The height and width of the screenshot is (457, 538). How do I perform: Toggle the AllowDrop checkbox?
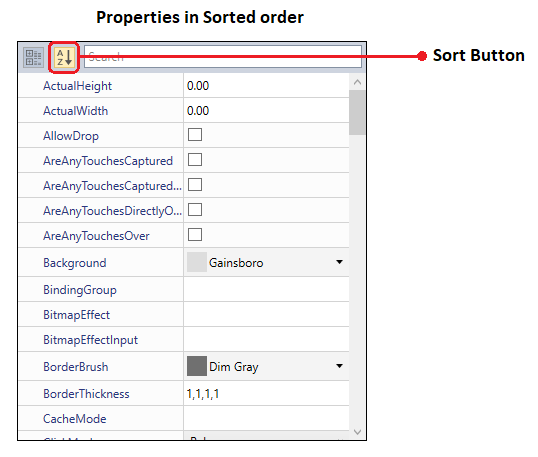(x=195, y=135)
